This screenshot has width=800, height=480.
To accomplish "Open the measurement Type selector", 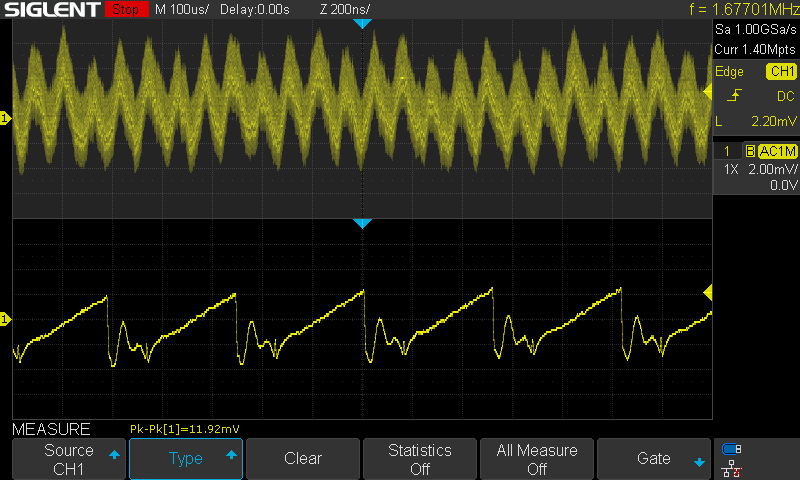I will pos(186,459).
